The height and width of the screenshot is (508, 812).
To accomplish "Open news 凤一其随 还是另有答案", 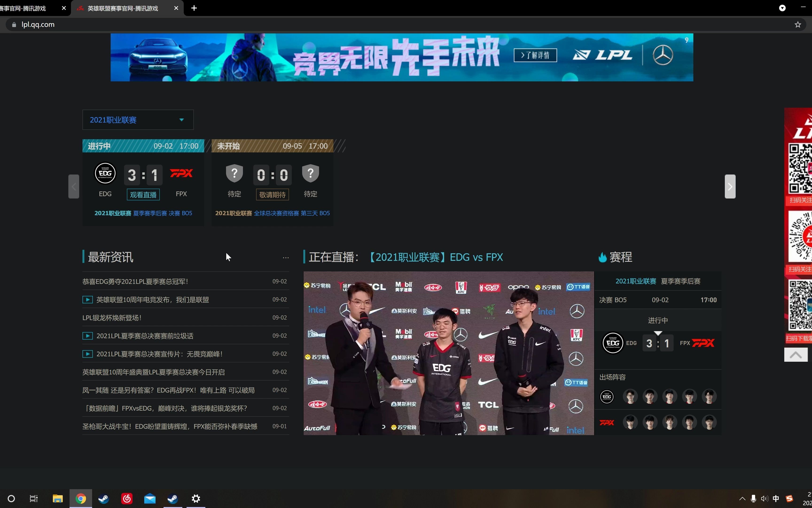I will 168,390.
